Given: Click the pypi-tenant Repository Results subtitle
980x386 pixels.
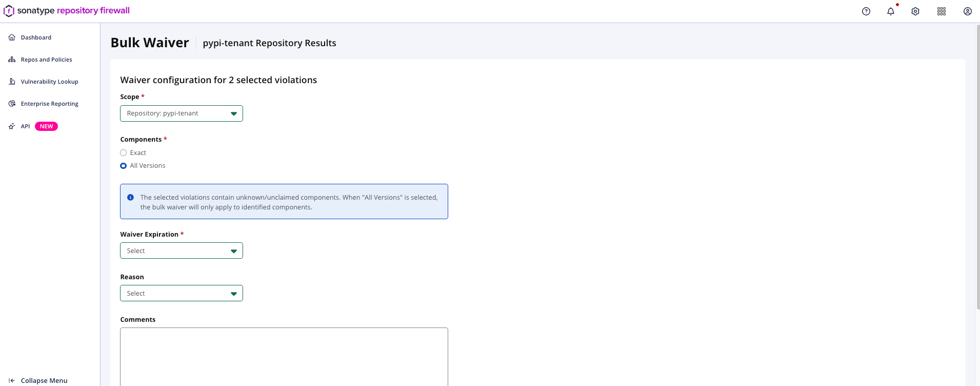Looking at the screenshot, I should coord(270,43).
